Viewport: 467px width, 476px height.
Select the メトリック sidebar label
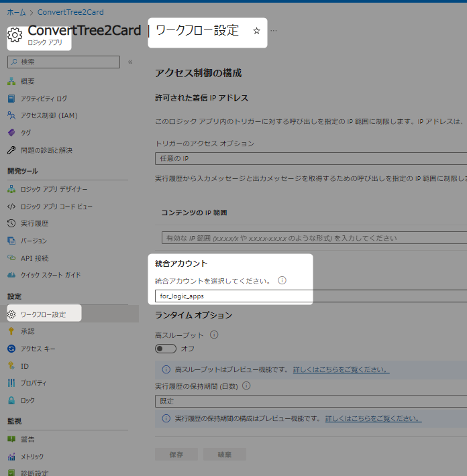[32, 457]
